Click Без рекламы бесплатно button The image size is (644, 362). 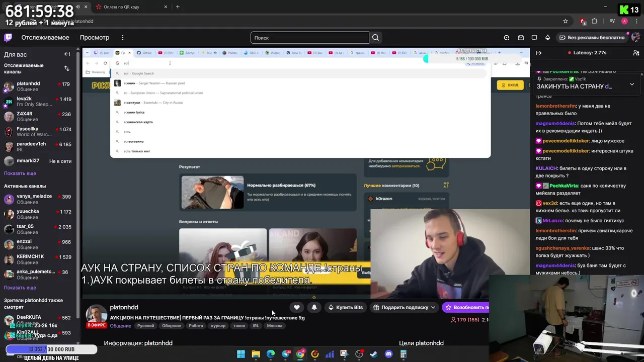[x=592, y=38]
